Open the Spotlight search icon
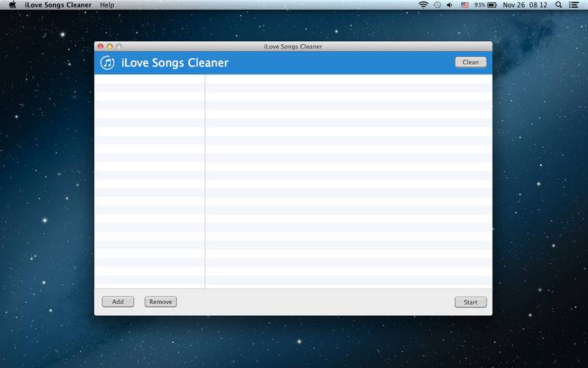This screenshot has width=588, height=368. coord(559,5)
